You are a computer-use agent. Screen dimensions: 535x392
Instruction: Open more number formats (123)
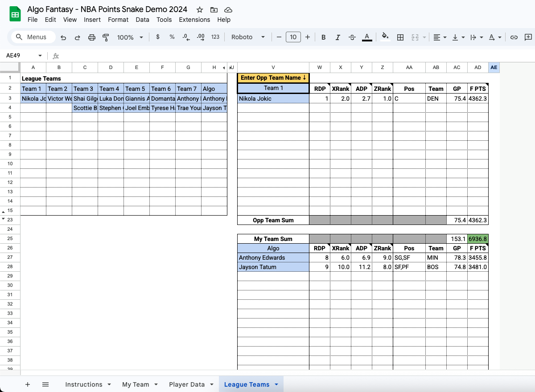tap(215, 37)
